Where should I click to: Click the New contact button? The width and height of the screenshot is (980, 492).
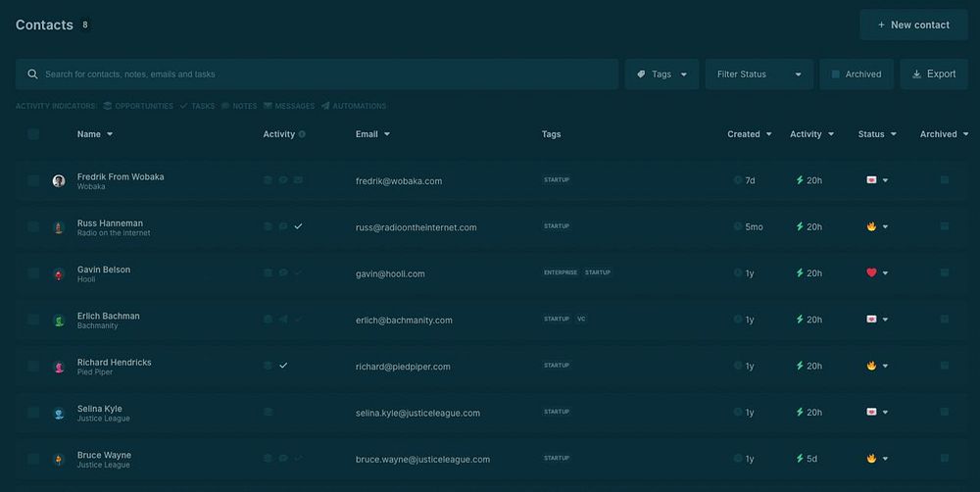pyautogui.click(x=913, y=25)
